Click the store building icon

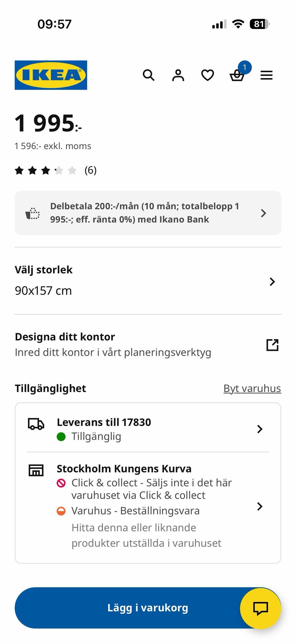[x=36, y=470]
